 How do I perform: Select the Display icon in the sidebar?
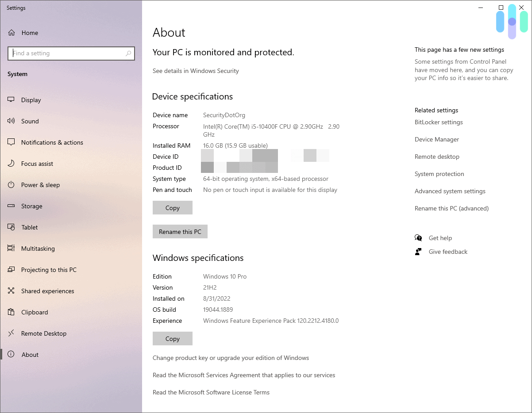(11, 99)
